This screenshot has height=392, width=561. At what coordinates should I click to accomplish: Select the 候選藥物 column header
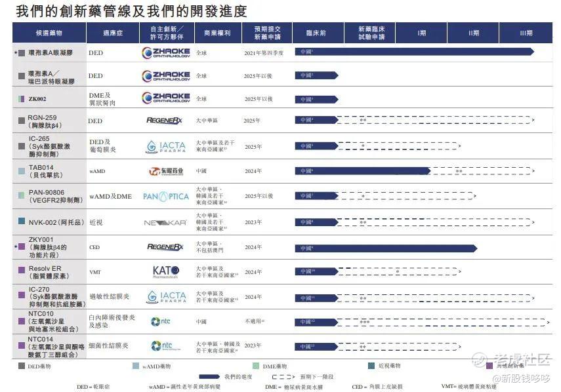[49, 33]
